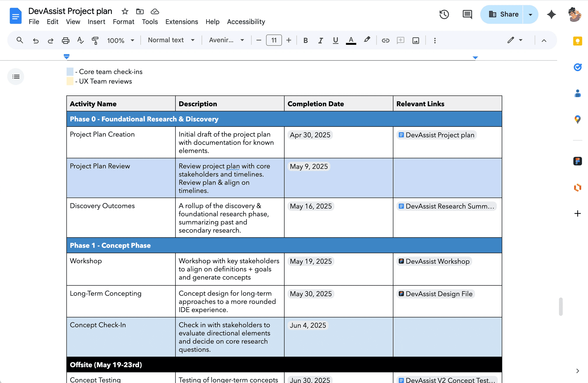
Task: Click the Gemini sparkle icon
Action: click(x=551, y=14)
